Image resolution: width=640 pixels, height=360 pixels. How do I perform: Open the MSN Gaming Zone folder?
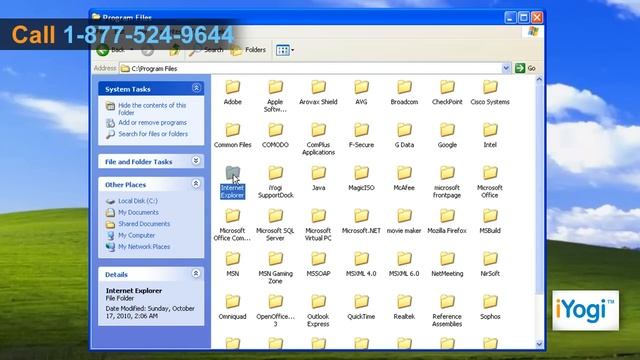pyautogui.click(x=275, y=268)
